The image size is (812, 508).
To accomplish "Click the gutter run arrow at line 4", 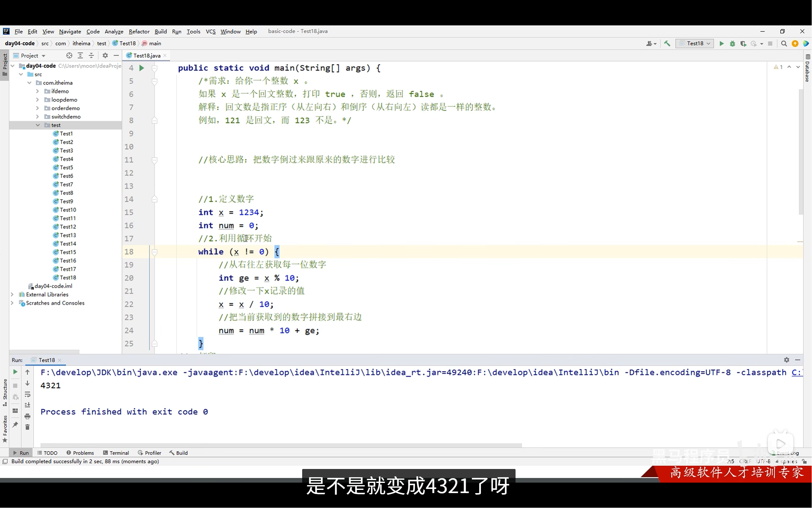I will pyautogui.click(x=142, y=68).
